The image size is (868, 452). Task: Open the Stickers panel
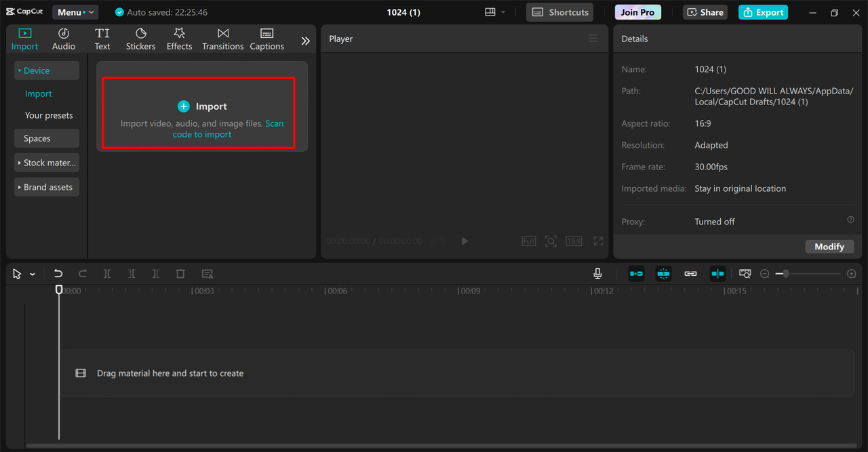tap(140, 39)
